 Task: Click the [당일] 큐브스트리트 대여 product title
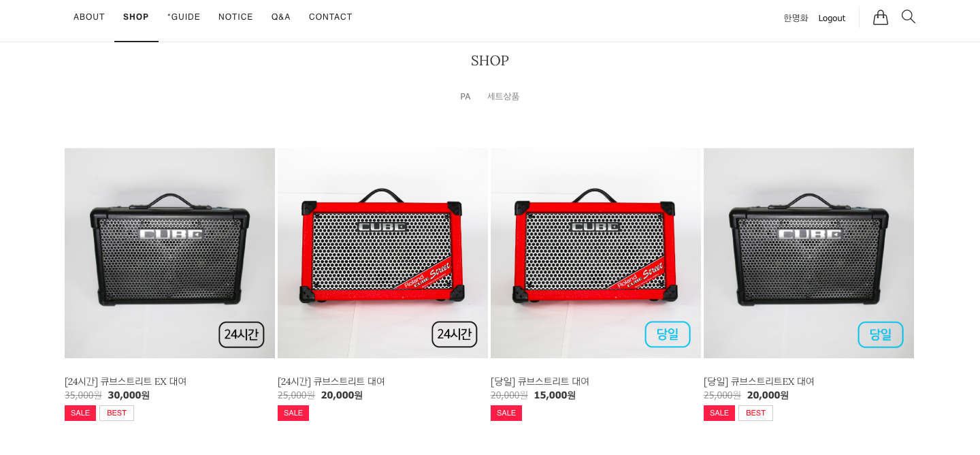tap(540, 381)
